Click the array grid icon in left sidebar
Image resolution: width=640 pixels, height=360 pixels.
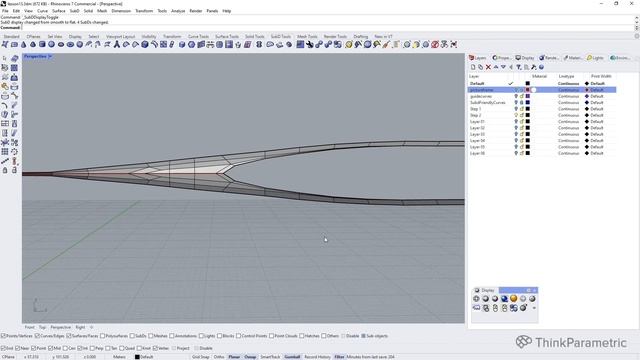tap(5, 151)
